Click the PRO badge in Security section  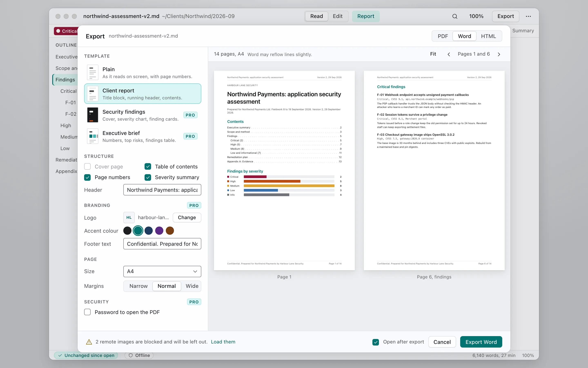point(194,302)
